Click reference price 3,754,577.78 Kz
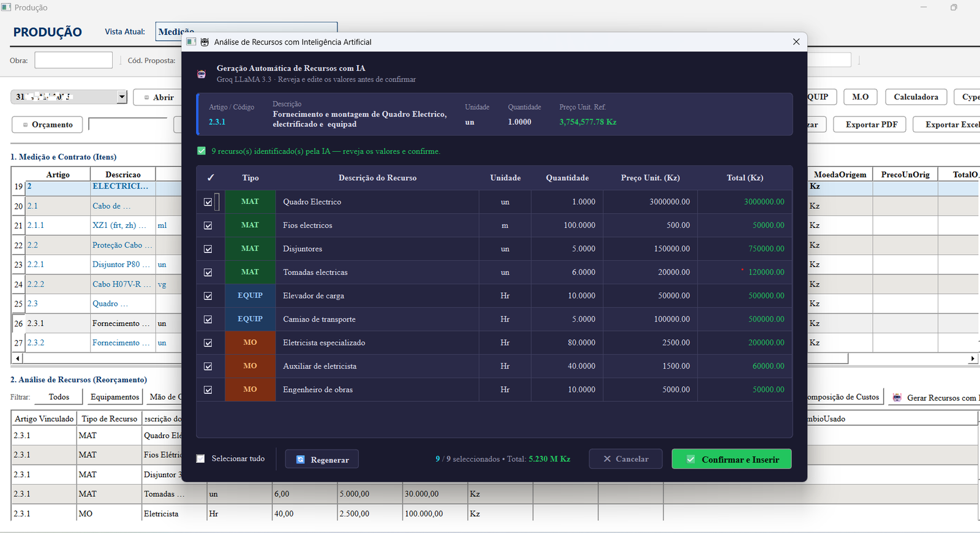 tap(587, 122)
